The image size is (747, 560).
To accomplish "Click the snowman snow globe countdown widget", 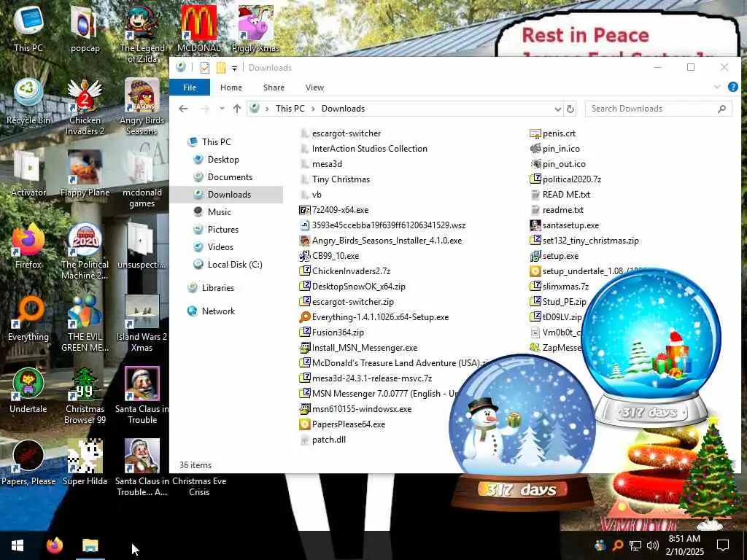I will pos(522,431).
